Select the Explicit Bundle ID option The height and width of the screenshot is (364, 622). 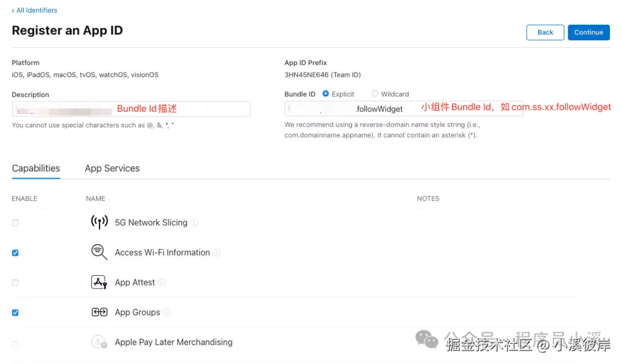click(x=326, y=93)
